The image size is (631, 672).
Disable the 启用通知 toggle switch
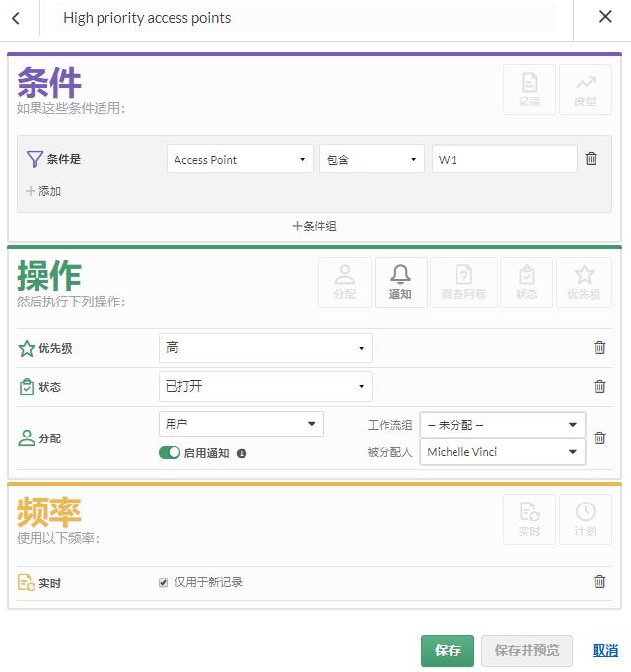[170, 453]
